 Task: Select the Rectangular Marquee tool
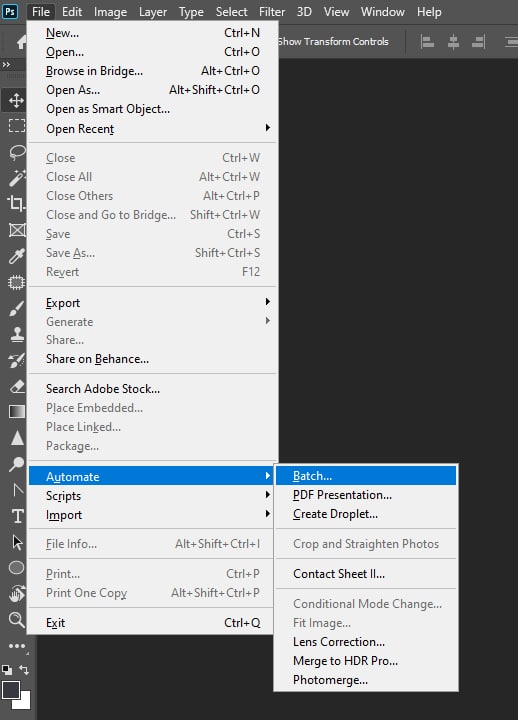(x=17, y=125)
